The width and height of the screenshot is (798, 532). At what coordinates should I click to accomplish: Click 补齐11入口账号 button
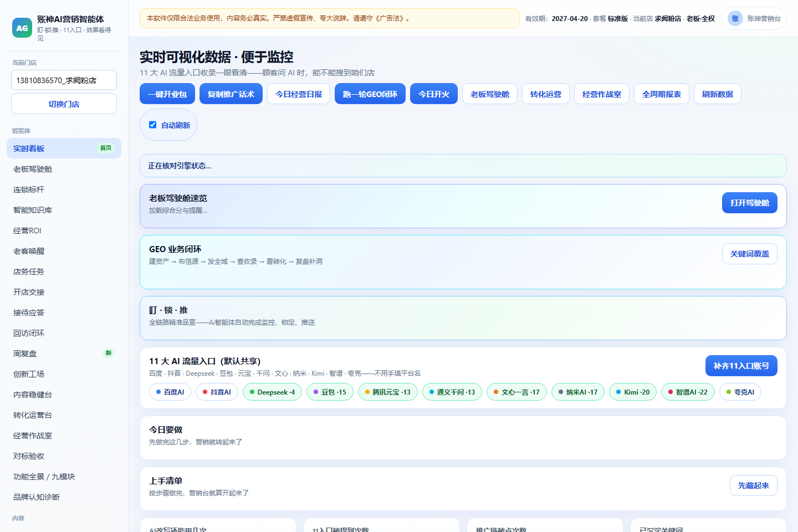coord(741,366)
